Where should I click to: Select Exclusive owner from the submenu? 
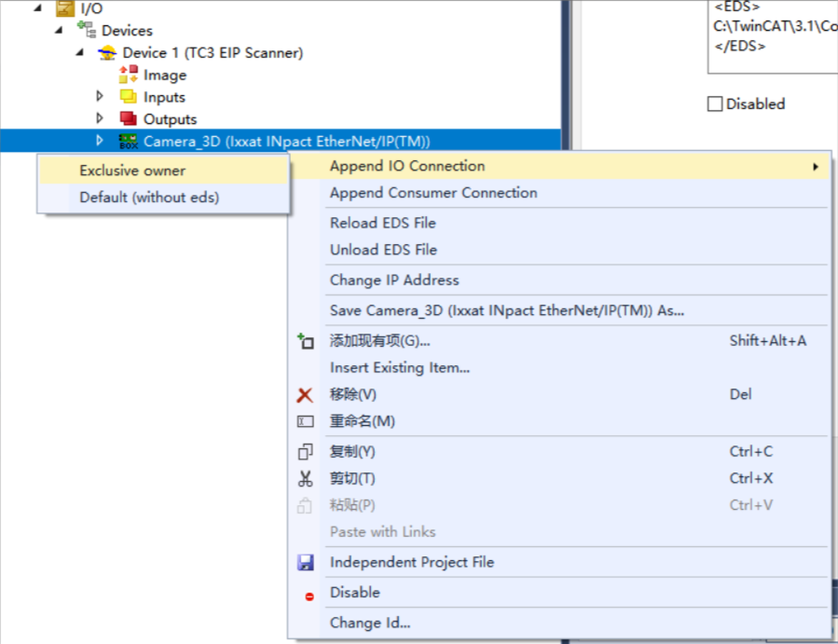click(132, 171)
